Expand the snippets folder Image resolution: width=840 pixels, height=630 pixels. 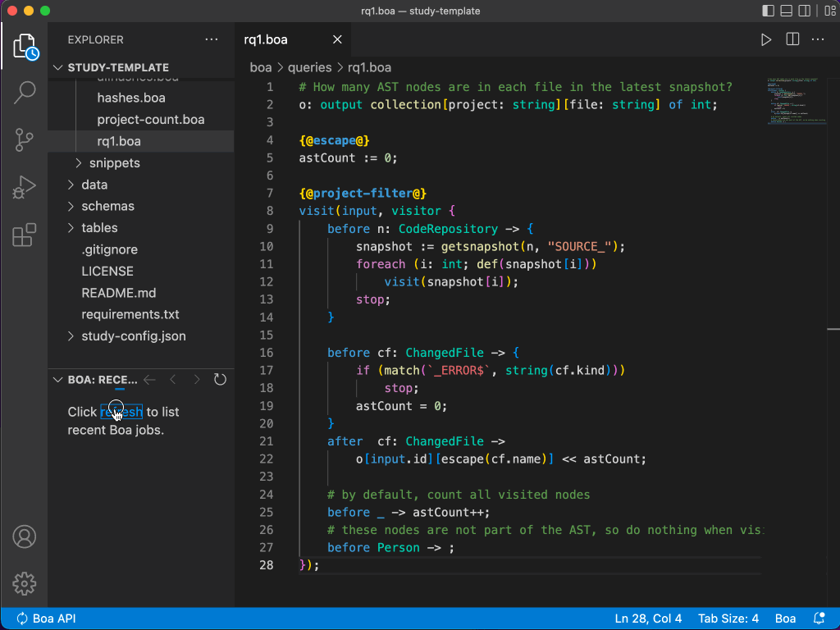114,163
